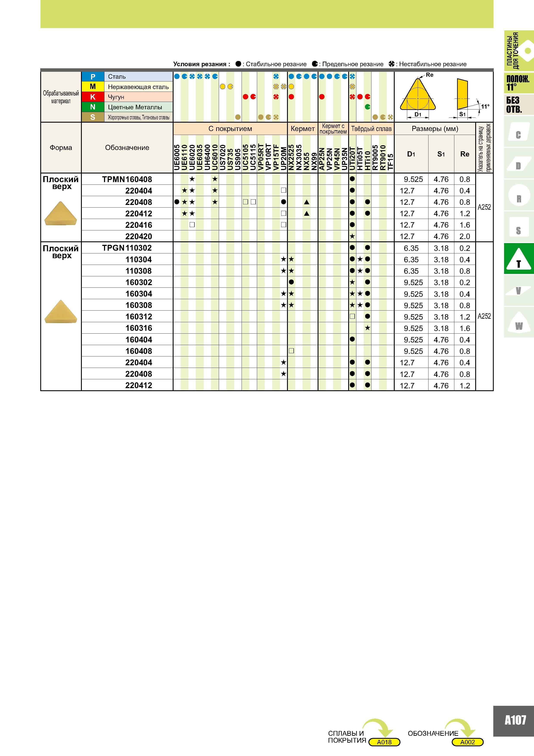Click the triangle mark in row 220412

pyautogui.click(x=307, y=213)
